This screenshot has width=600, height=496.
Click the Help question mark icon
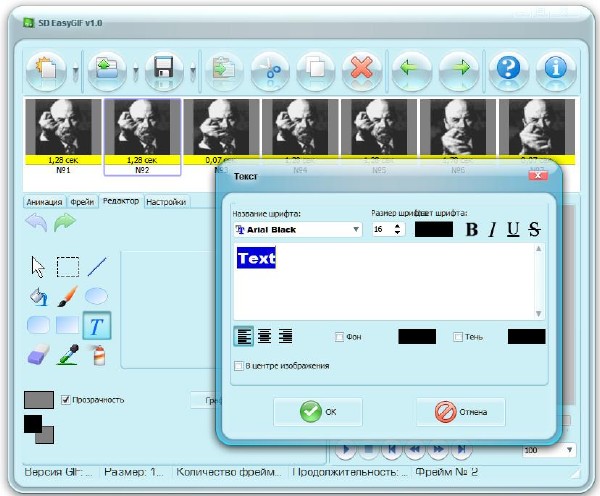pos(511,72)
